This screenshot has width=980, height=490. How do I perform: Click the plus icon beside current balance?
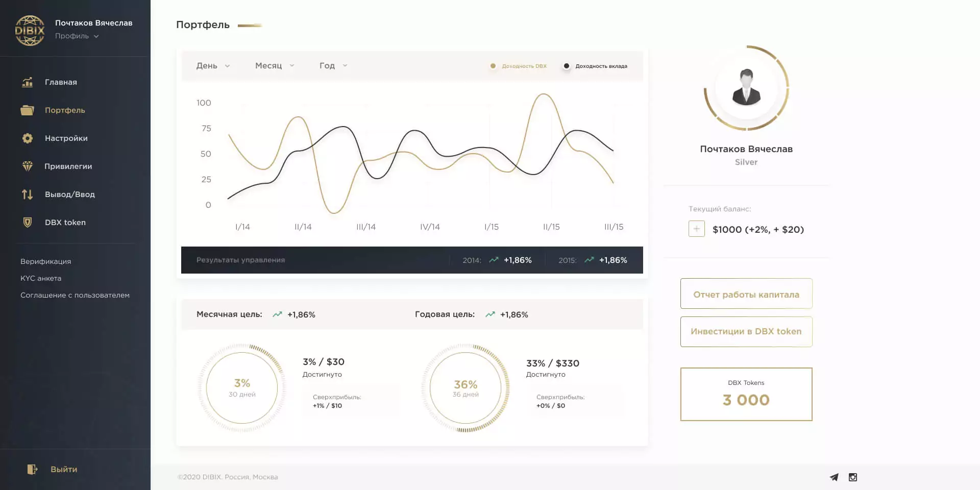(x=697, y=229)
